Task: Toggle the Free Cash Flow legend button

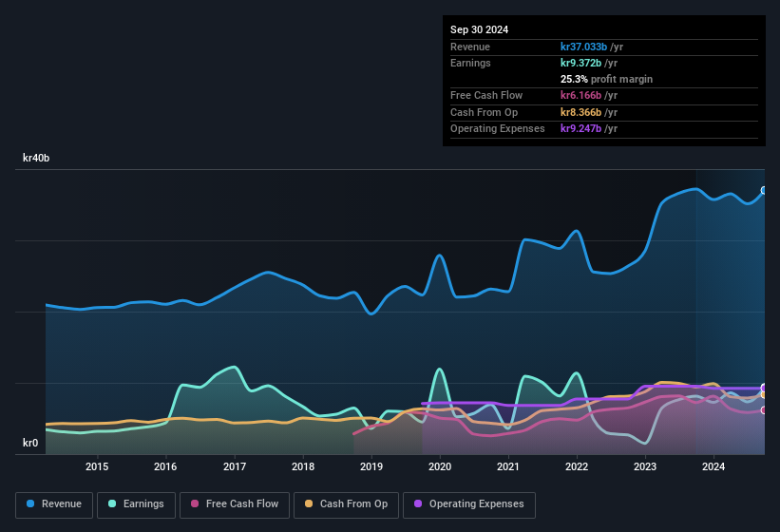Action: click(235, 505)
